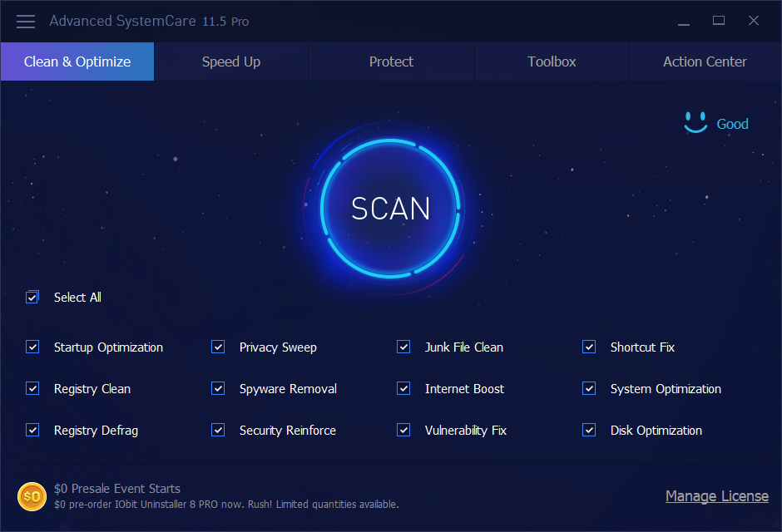782x532 pixels.
Task: Uncheck Spyware Removal
Action: tap(217, 388)
